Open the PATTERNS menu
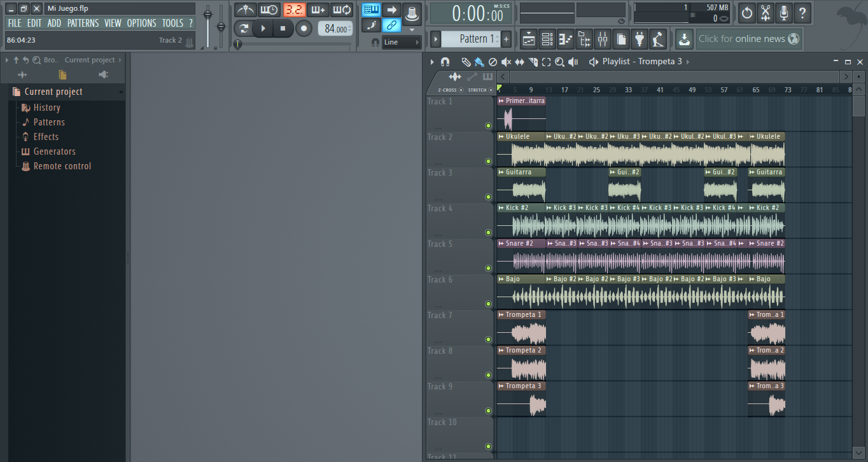This screenshot has width=868, height=462. (83, 23)
